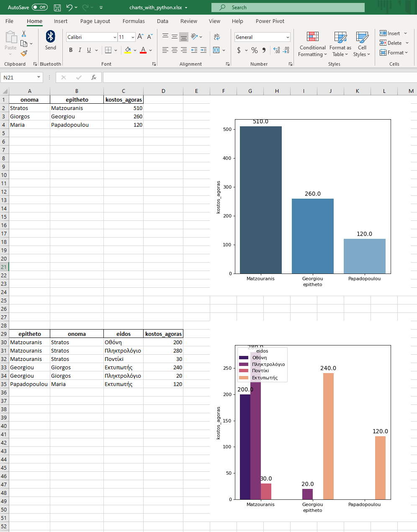
Task: Open the Font name dropdown
Action: [x=115, y=37]
